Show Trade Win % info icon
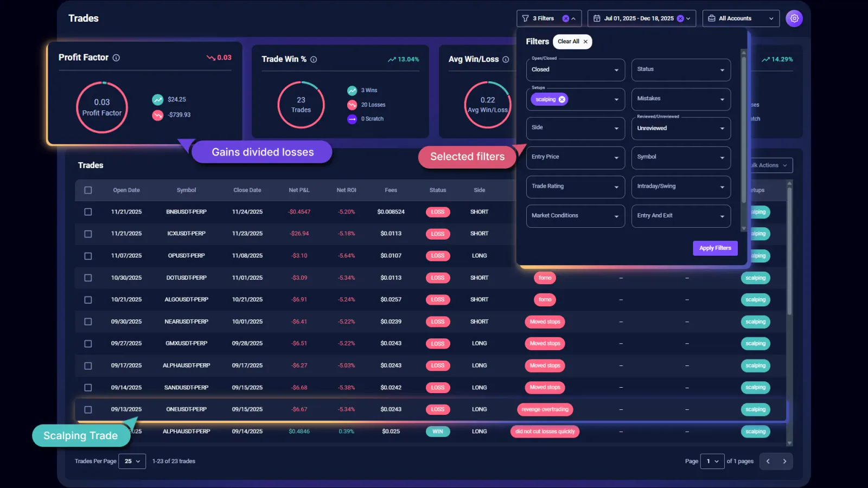The width and height of the screenshot is (868, 488). coord(314,60)
